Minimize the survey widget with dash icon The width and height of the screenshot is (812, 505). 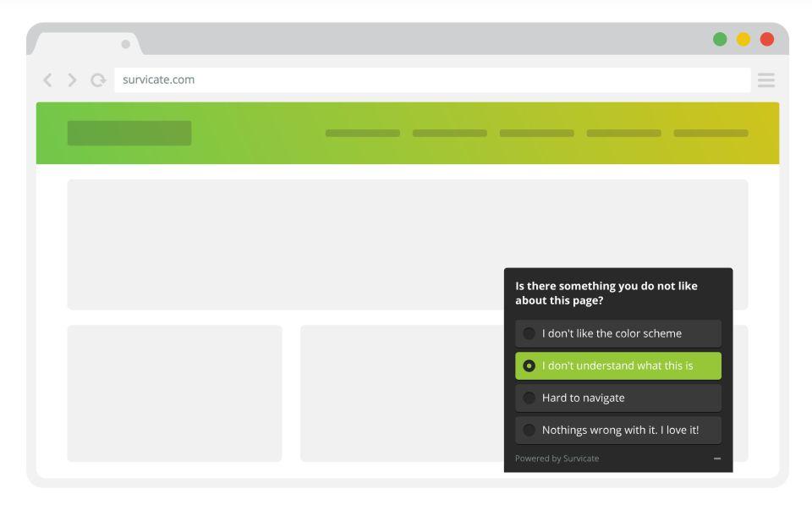click(717, 458)
